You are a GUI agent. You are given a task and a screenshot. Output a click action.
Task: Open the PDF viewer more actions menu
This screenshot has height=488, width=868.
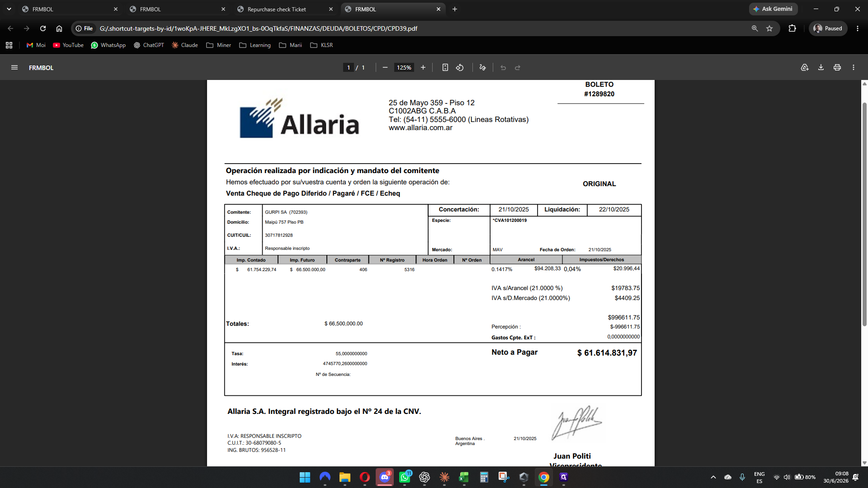(x=854, y=67)
